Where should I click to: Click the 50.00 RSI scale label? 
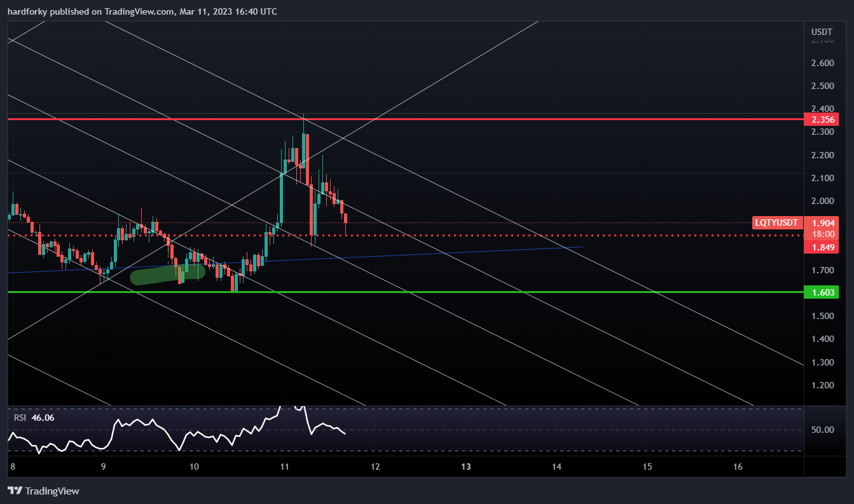tap(823, 430)
